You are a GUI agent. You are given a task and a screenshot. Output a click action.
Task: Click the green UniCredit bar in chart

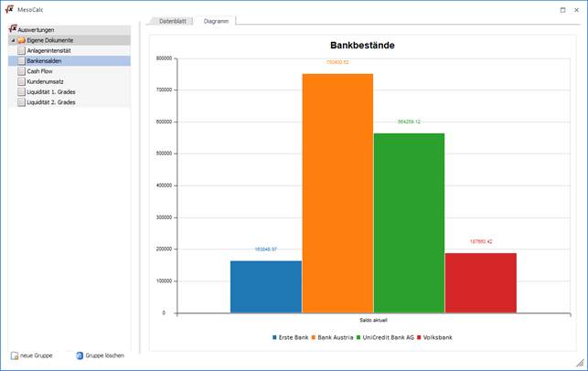(x=409, y=222)
